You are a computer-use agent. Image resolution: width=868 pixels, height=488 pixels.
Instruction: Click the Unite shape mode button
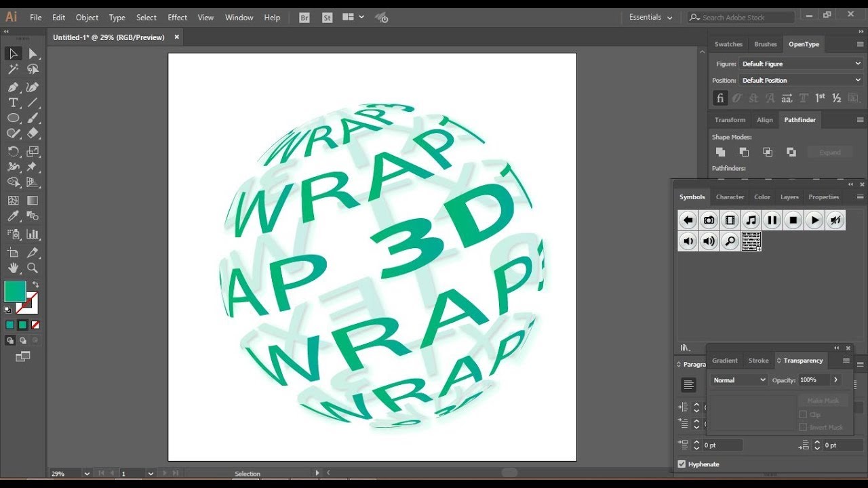click(x=720, y=152)
